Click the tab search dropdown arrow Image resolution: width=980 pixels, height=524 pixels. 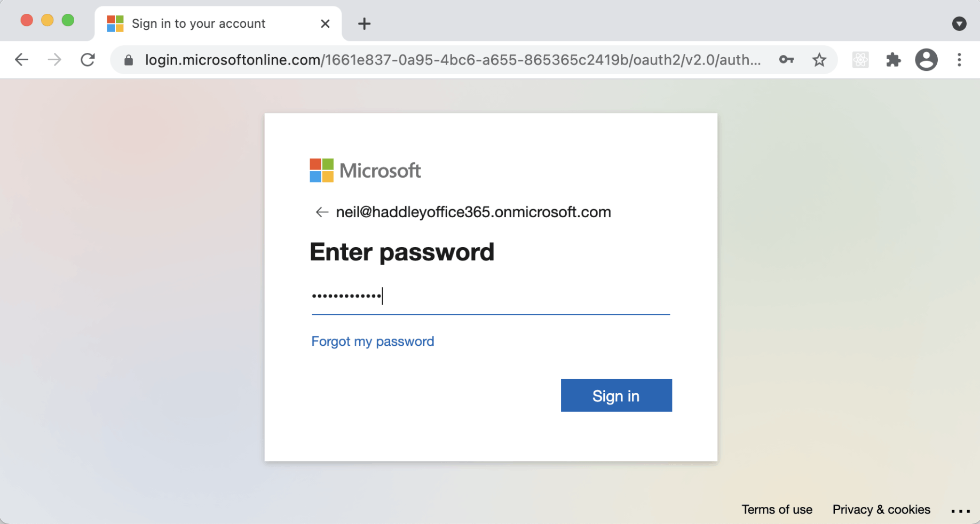(x=959, y=23)
